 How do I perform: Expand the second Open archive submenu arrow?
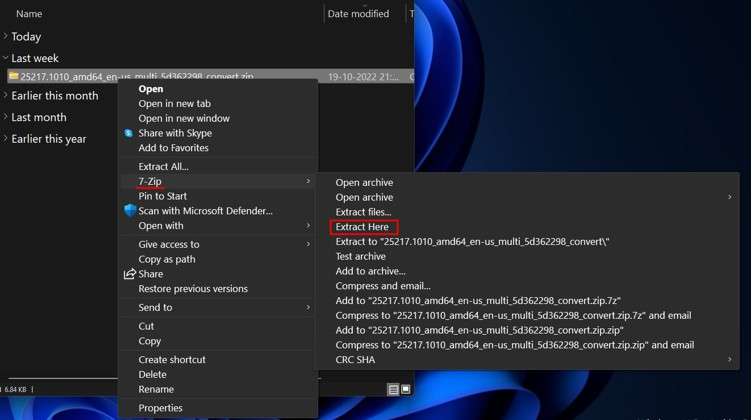tap(729, 197)
